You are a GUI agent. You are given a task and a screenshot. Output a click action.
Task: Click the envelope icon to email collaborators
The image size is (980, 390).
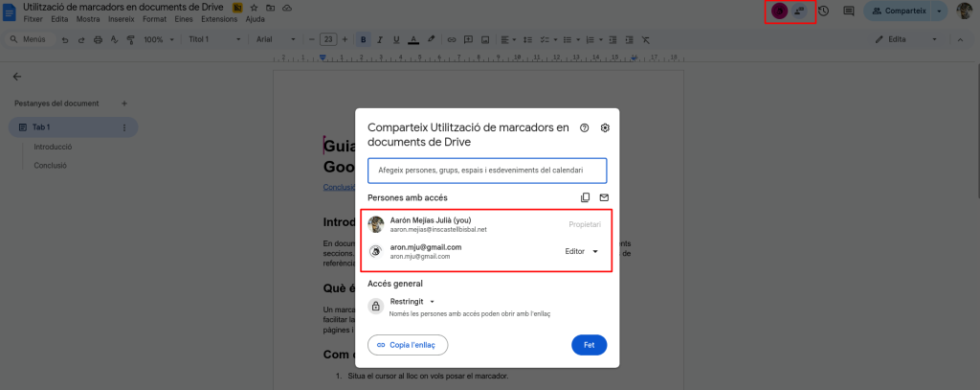[x=604, y=197]
